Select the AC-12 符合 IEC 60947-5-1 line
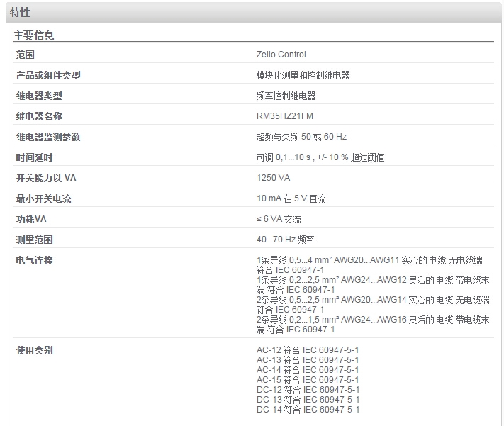This screenshot has width=504, height=426. 308,350
